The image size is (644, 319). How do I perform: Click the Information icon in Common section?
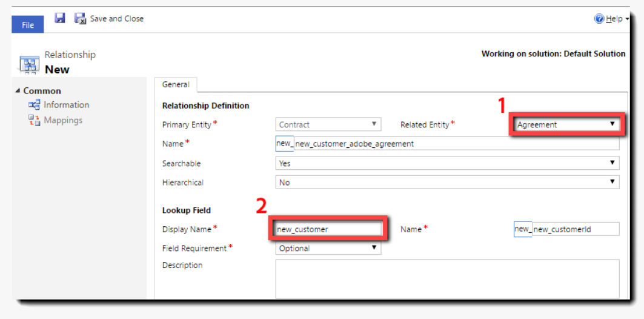point(34,105)
